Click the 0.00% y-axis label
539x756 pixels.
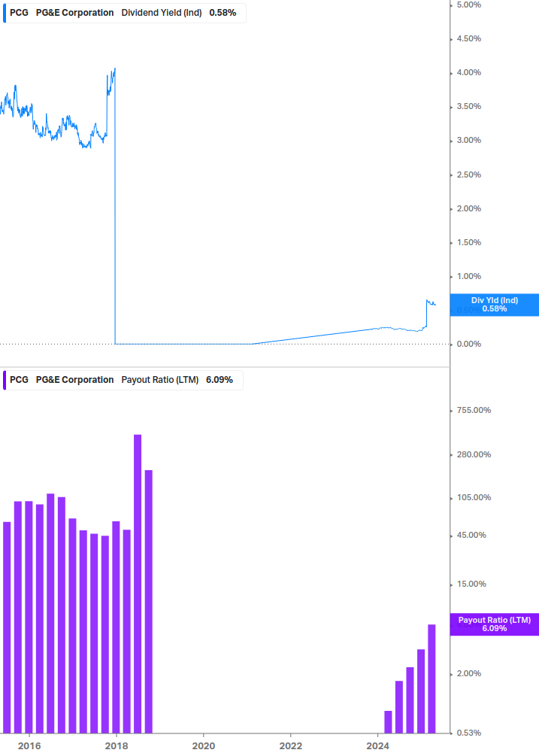468,345
